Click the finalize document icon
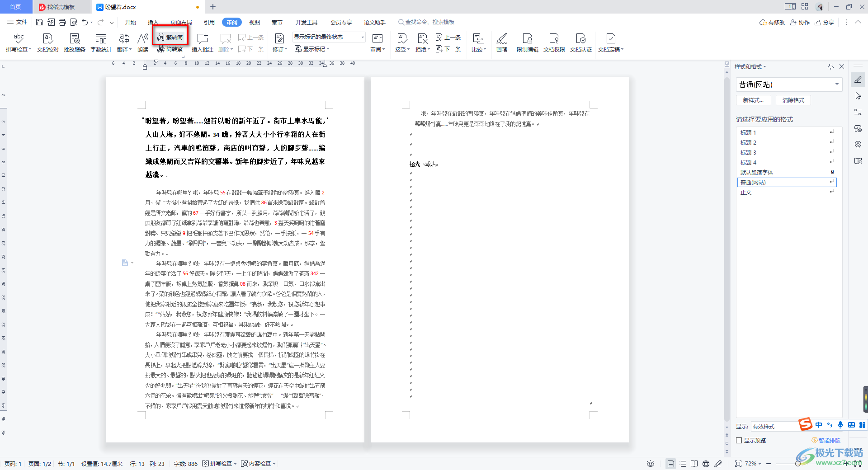This screenshot has width=868, height=470. pos(611,39)
